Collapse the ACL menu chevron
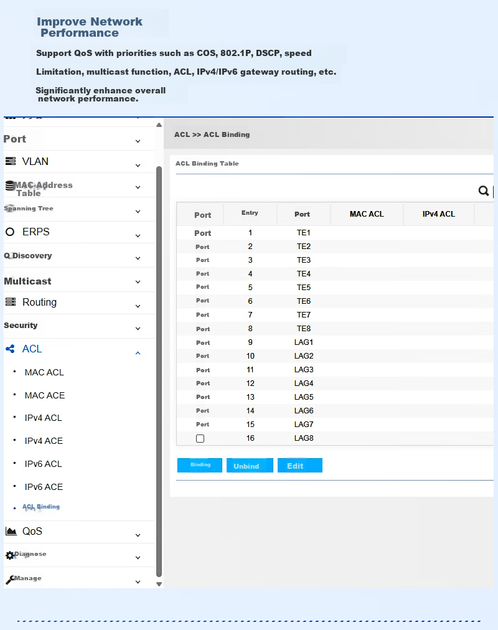 [x=138, y=353]
